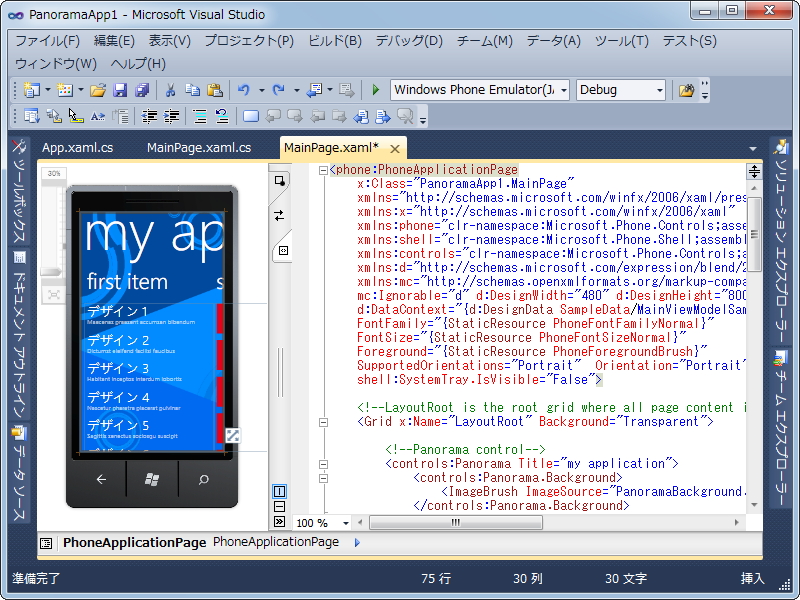Click the Save icon in the toolbar
The image size is (800, 600).
click(x=120, y=90)
